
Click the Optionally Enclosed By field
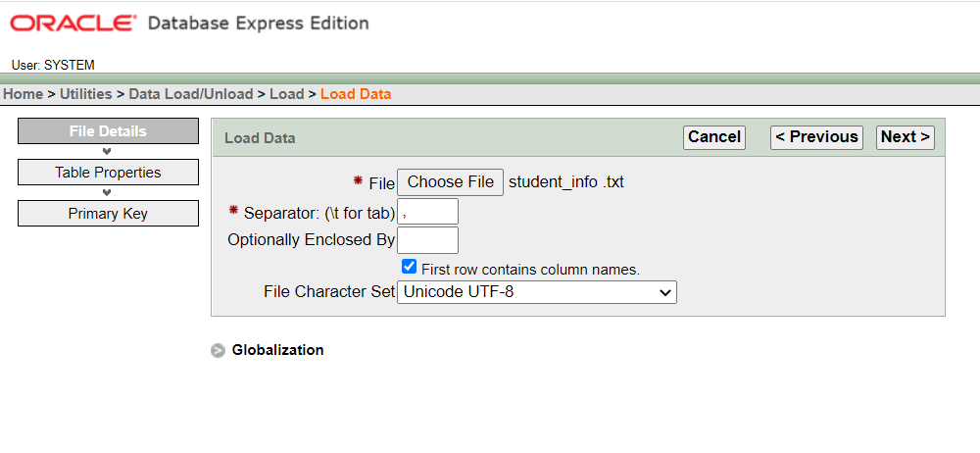click(427, 240)
